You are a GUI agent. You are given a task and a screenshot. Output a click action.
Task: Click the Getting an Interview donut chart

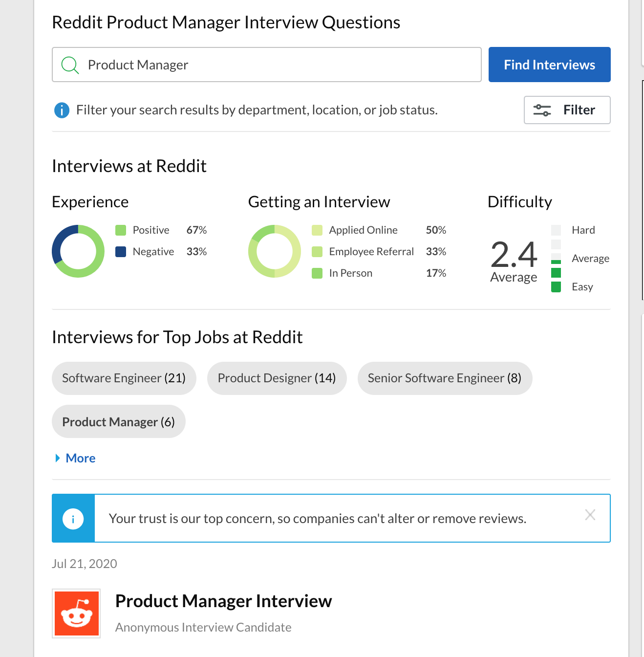pyautogui.click(x=275, y=251)
